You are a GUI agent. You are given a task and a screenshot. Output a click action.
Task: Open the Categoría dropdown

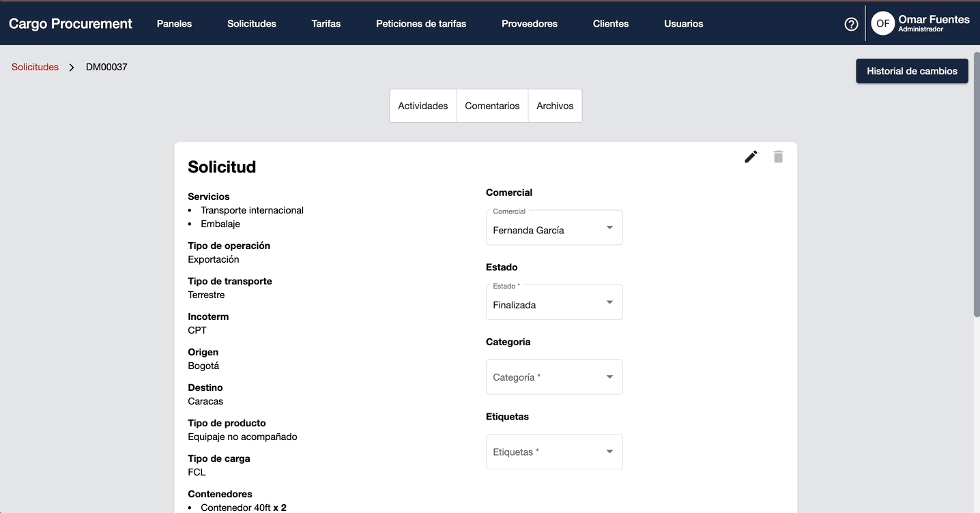click(554, 377)
